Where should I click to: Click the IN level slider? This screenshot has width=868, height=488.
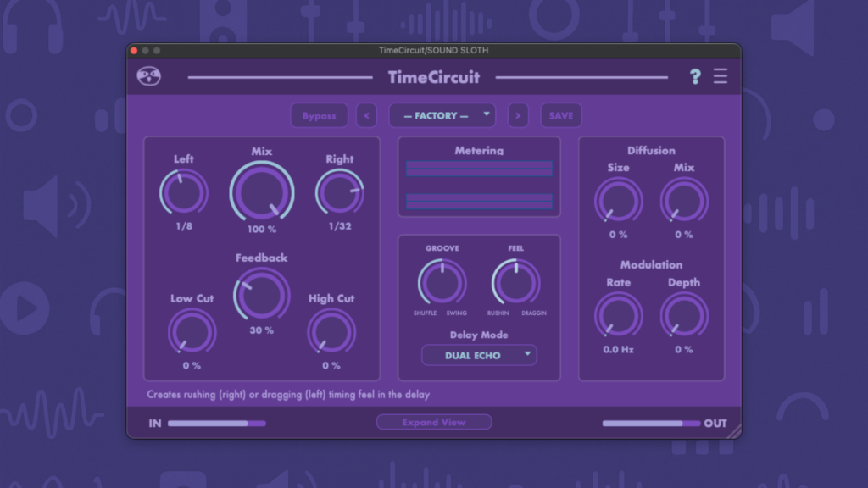pos(216,423)
